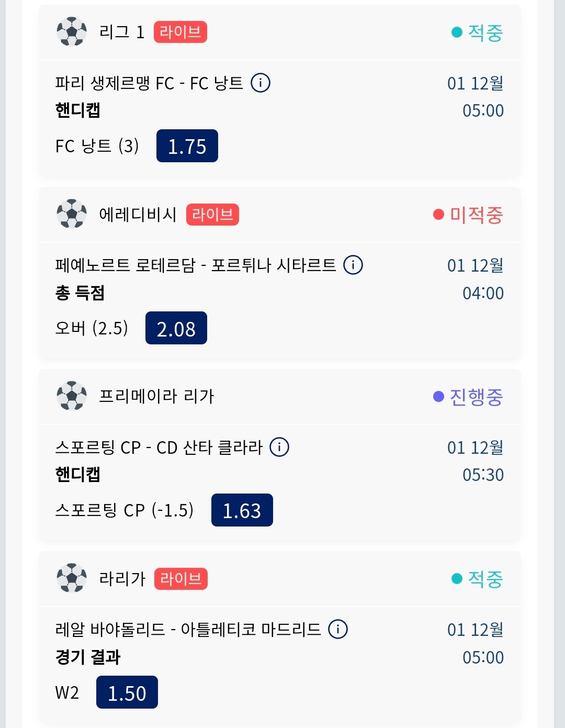Click the 라이브 badge next to 에레디비시
Viewport: 565px width, 728px height.
[212, 214]
